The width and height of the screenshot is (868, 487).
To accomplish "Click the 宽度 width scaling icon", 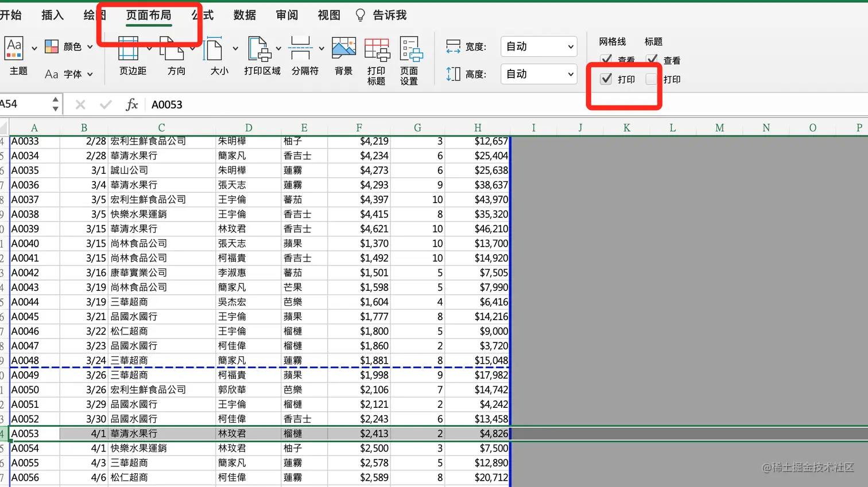I will 453,46.
